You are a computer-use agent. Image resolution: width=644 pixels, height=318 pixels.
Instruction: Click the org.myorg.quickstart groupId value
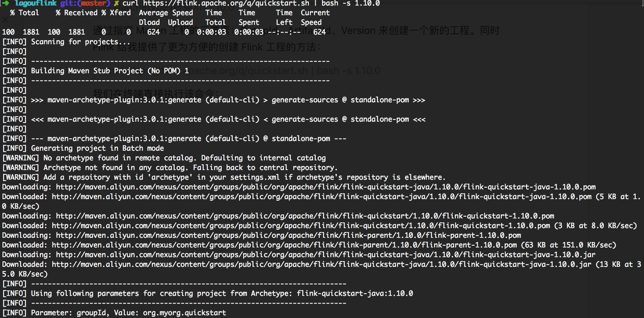pyautogui.click(x=184, y=313)
